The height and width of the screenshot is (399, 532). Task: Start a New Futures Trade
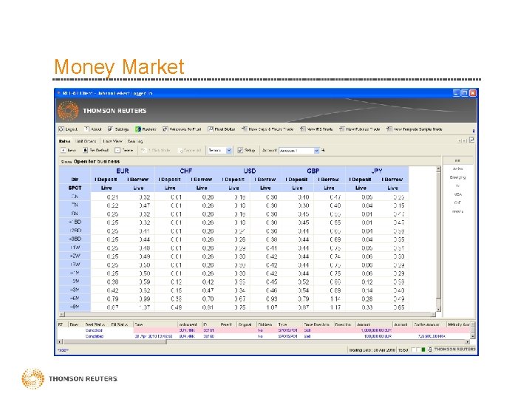(x=359, y=129)
